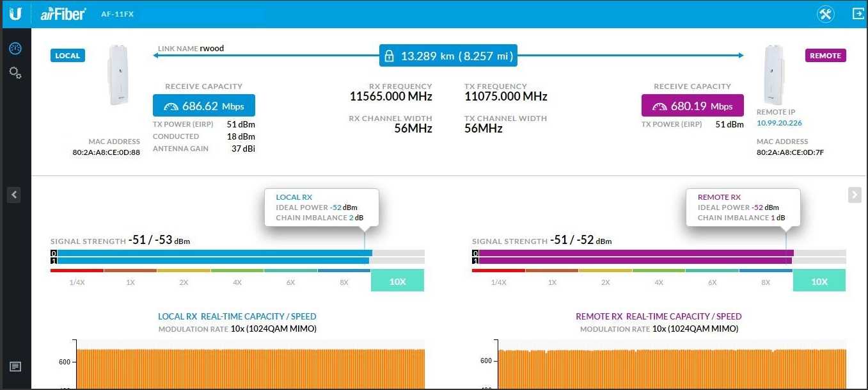Click Conducted 18 dBm value
868x390 pixels.
pos(241,136)
